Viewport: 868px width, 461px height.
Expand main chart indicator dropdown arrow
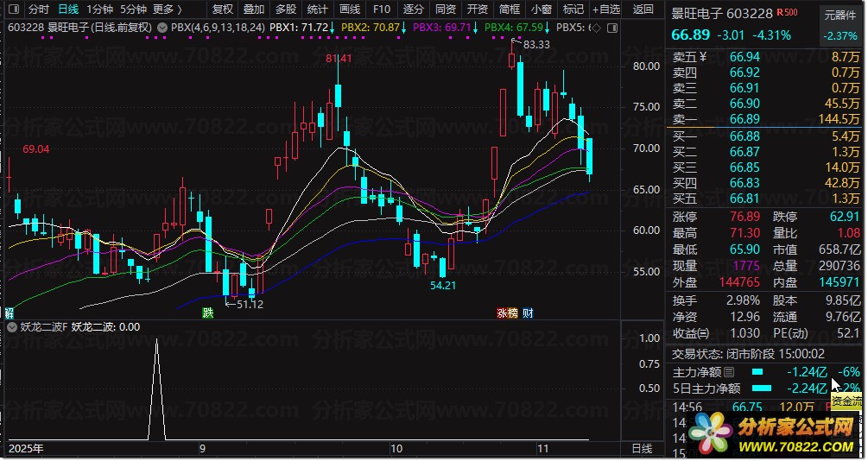pos(162,27)
